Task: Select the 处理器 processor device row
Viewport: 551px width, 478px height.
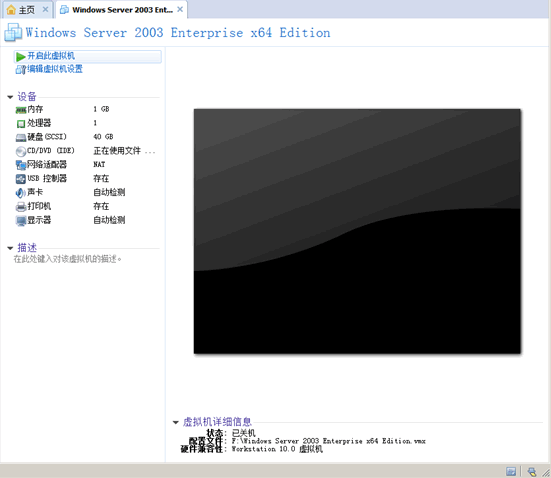Action: point(86,123)
